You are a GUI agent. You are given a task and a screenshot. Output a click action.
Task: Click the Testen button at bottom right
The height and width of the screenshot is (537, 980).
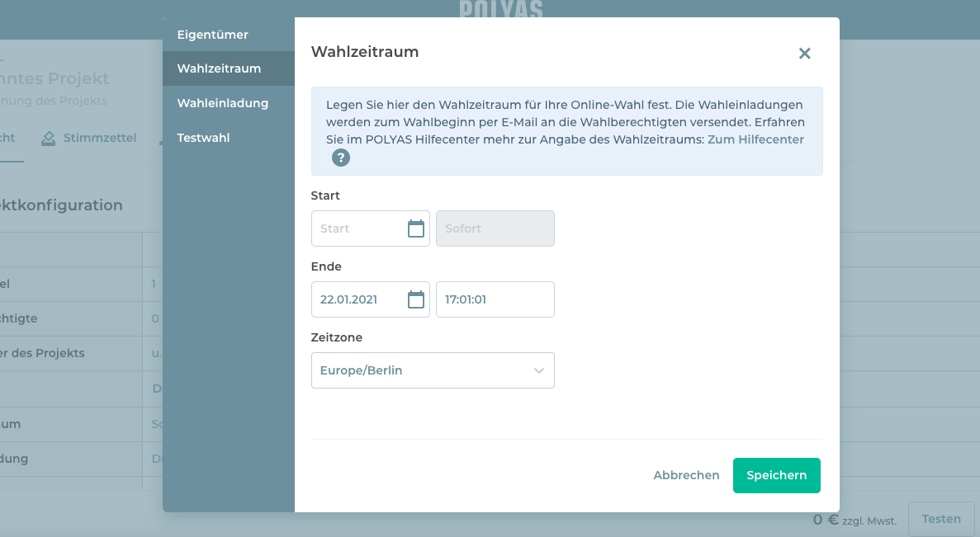tap(941, 519)
